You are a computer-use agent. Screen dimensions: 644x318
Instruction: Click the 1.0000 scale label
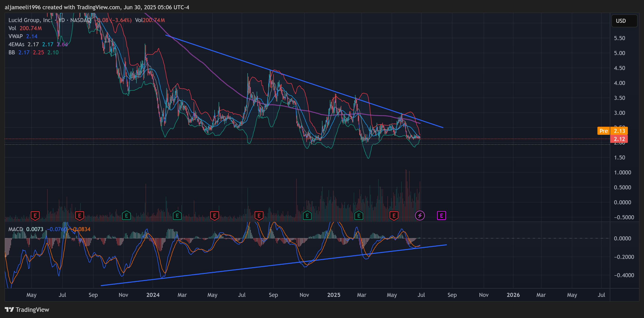[x=623, y=173]
